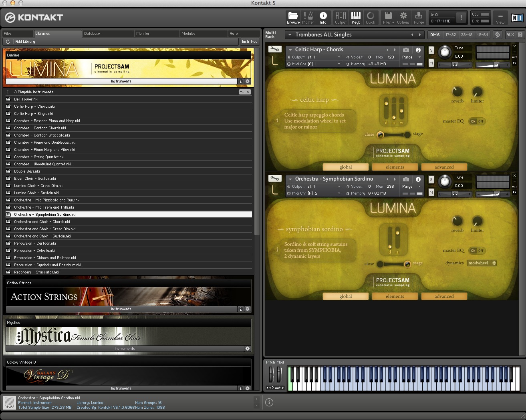Click Celtic Harp snapshot camera icon
This screenshot has height=420, width=526.
click(x=406, y=50)
